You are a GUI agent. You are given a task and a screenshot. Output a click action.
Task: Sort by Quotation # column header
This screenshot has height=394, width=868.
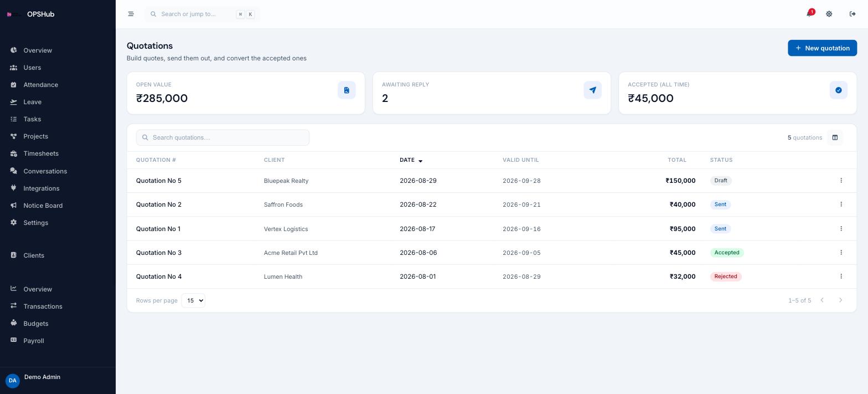click(x=156, y=160)
